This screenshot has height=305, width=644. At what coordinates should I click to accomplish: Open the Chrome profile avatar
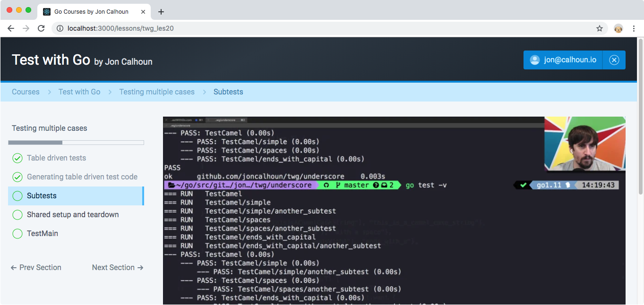pyautogui.click(x=618, y=28)
